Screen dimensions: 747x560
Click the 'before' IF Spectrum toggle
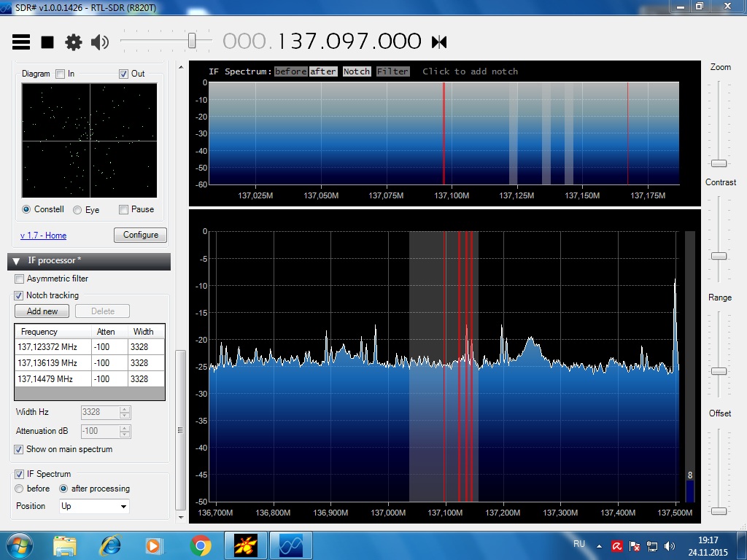[x=290, y=71]
